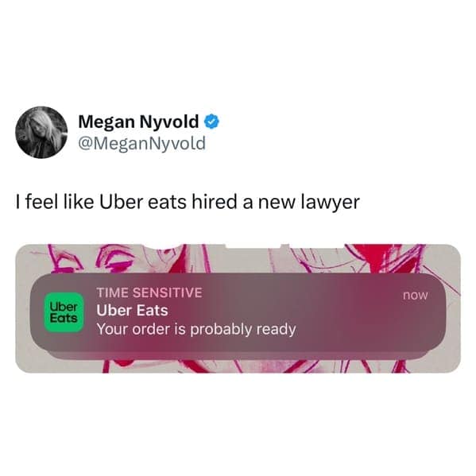Screen dimensions: 476x476
Task: Click the word 'SENSITIVE' in the banner
Action: tap(167, 292)
